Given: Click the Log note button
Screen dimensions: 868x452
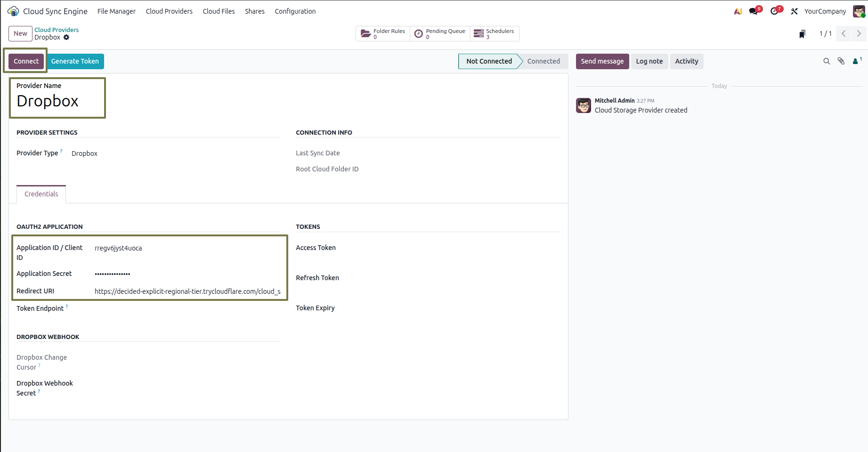Looking at the screenshot, I should (649, 61).
